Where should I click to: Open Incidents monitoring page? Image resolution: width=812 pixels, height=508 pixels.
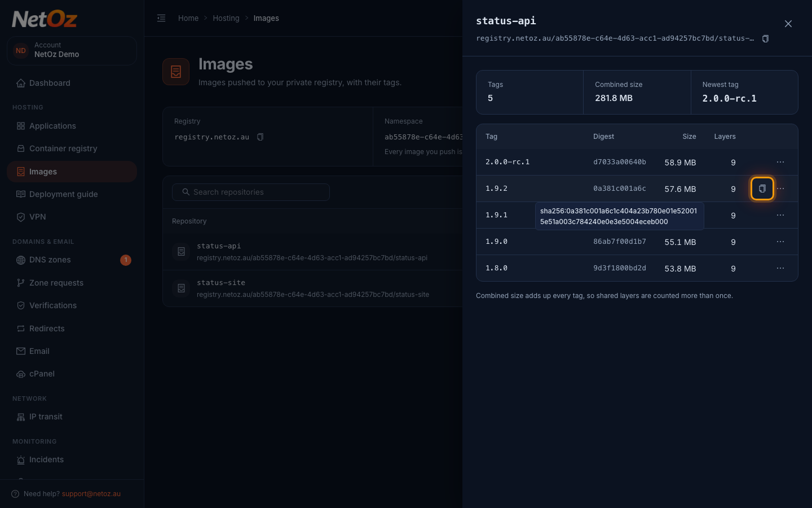click(72, 459)
